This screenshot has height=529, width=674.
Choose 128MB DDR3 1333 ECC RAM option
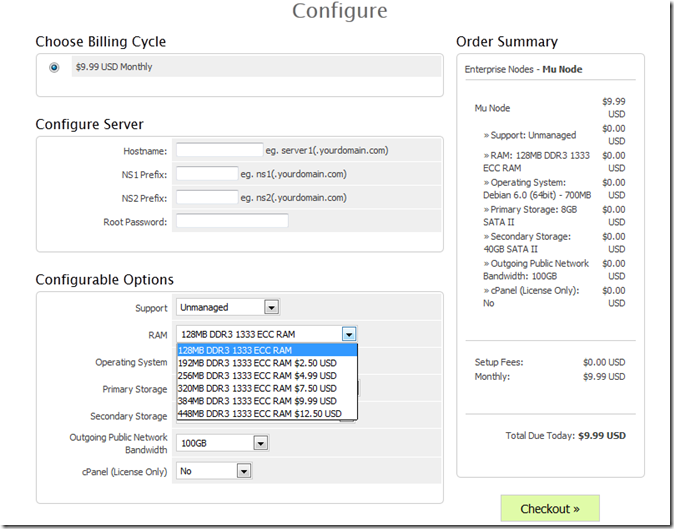[x=267, y=350]
